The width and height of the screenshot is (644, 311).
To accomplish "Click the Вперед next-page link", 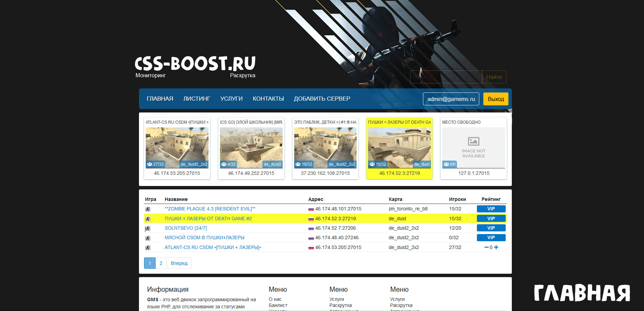I will tap(179, 263).
